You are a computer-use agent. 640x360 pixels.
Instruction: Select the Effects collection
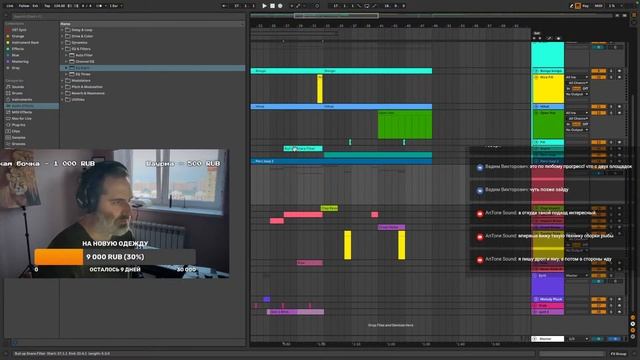click(x=18, y=49)
